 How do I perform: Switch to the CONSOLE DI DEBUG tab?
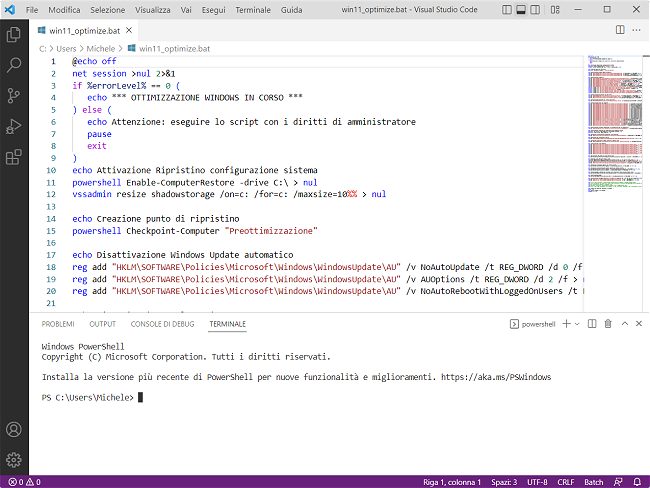click(x=162, y=324)
